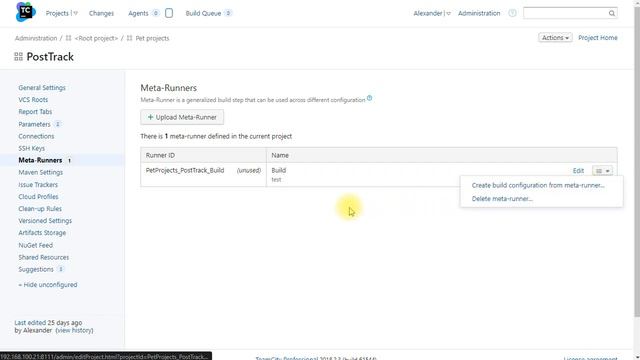Viewport: 640px width, 360px height.
Task: Expand the Actions dropdown button
Action: tap(555, 38)
